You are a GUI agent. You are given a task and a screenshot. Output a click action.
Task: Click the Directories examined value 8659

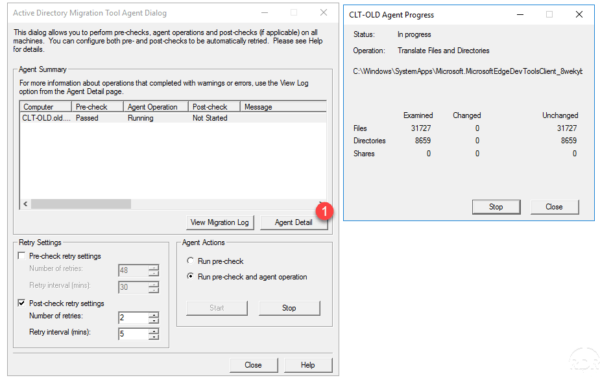pos(423,140)
